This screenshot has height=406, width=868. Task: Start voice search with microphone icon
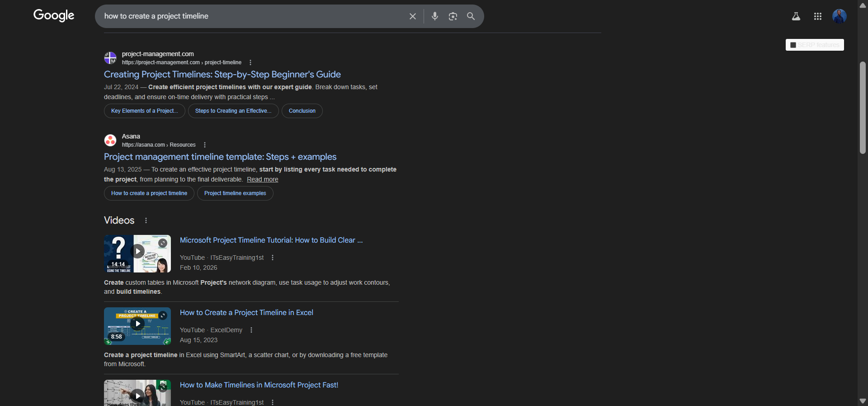click(x=435, y=16)
